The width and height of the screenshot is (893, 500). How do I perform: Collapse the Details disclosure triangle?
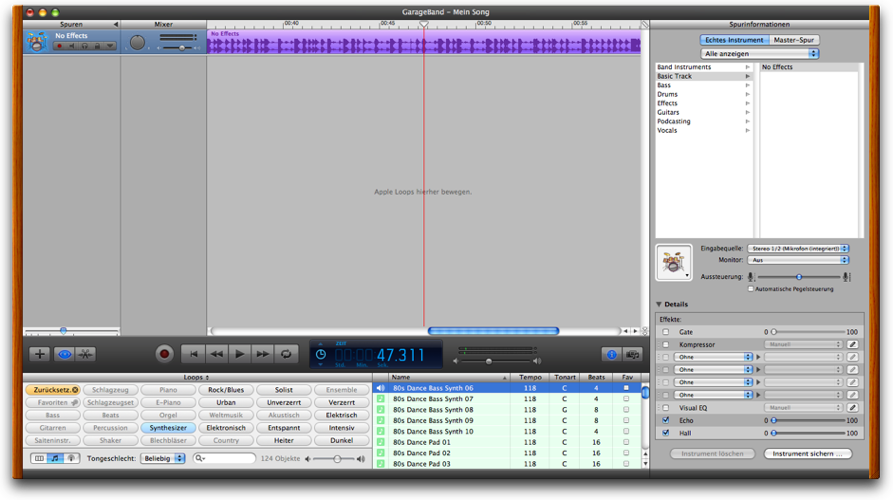tap(659, 304)
